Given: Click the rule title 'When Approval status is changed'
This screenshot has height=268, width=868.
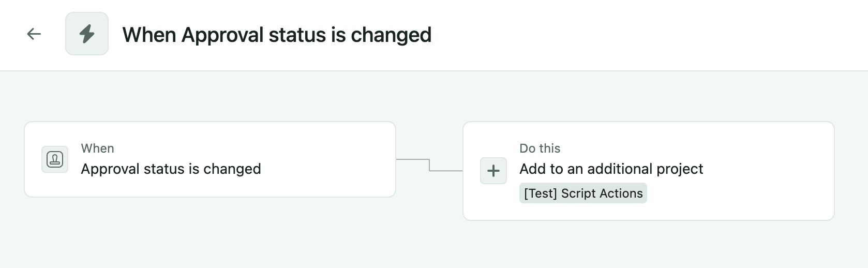Looking at the screenshot, I should click(x=277, y=35).
